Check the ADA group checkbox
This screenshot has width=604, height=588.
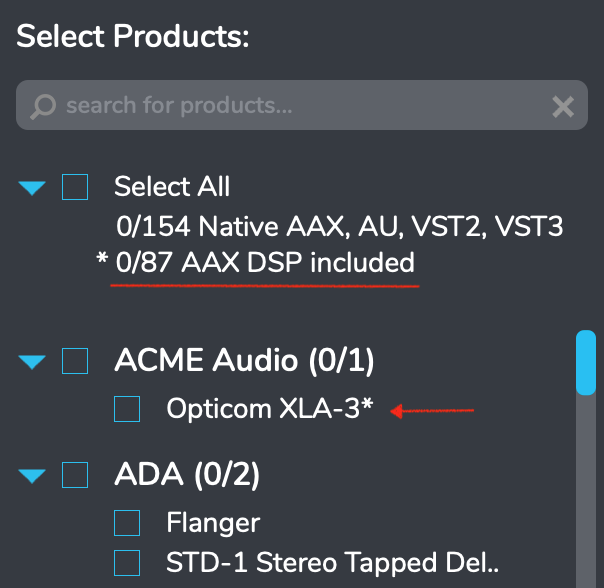click(75, 475)
